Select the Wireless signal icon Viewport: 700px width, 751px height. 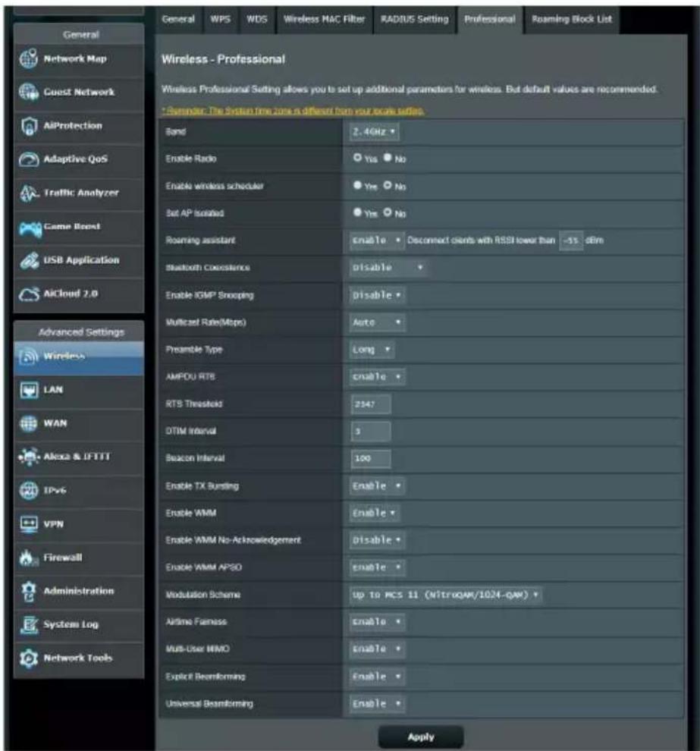29,357
